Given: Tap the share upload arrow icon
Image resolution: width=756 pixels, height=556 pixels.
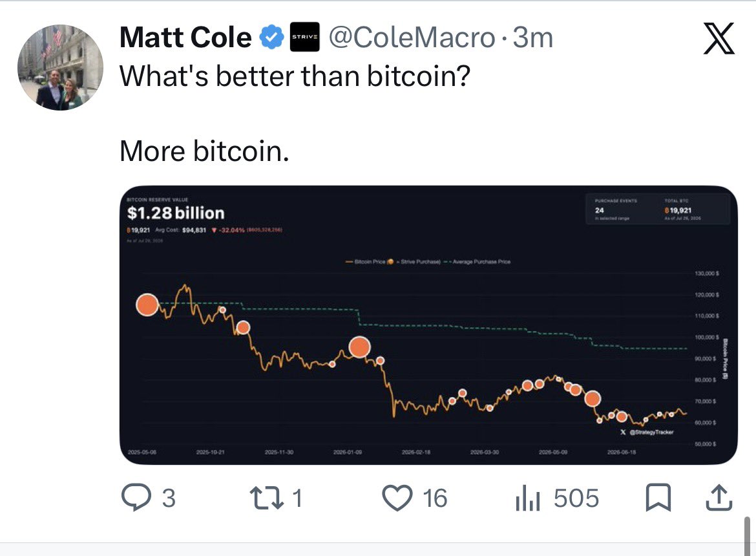Looking at the screenshot, I should pos(719,497).
